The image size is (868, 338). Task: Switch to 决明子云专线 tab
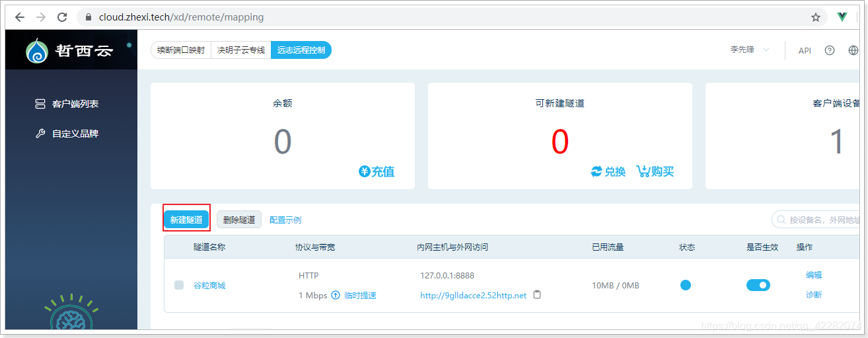[x=241, y=50]
